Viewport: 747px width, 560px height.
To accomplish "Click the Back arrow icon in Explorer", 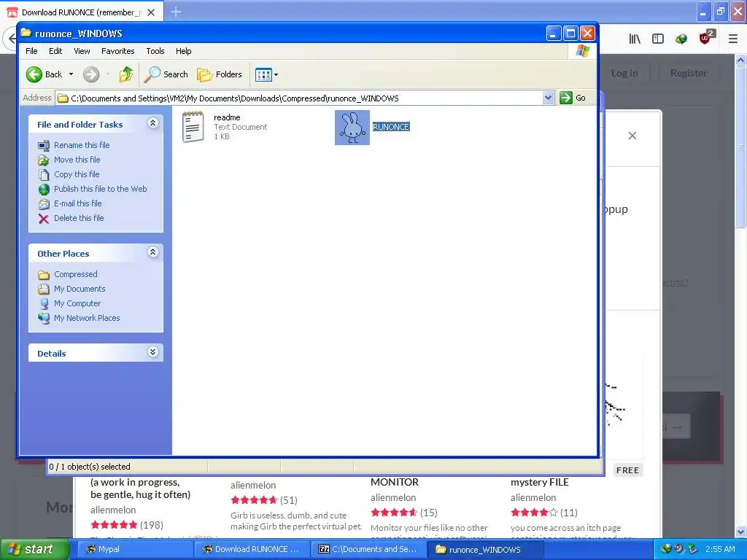I will [x=34, y=74].
